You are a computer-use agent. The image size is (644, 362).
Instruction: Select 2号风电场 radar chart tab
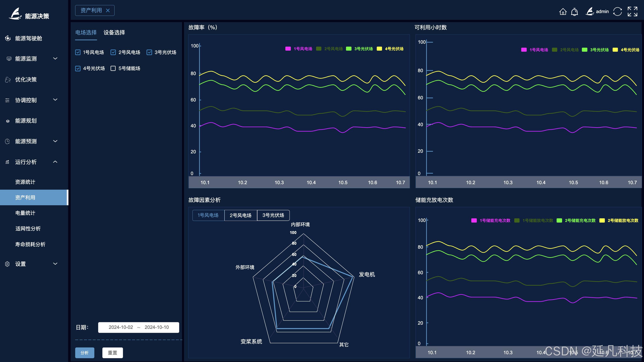[240, 215]
